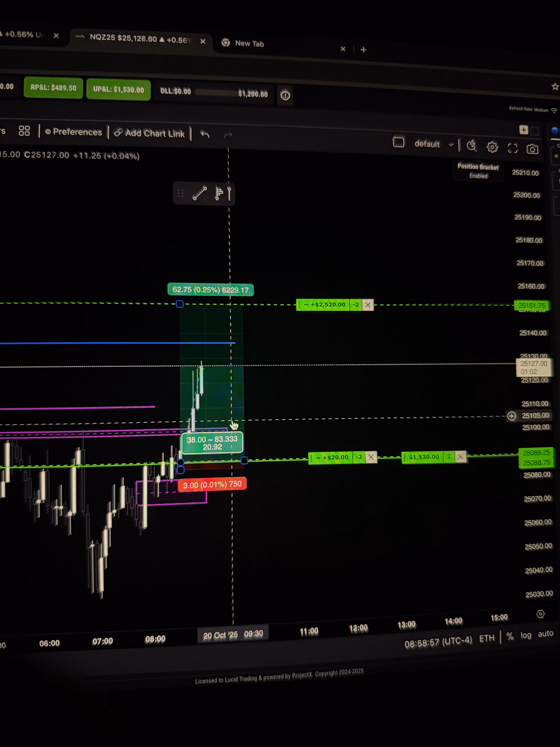560x747 pixels.
Task: Click the layout grid icon
Action: [x=24, y=131]
